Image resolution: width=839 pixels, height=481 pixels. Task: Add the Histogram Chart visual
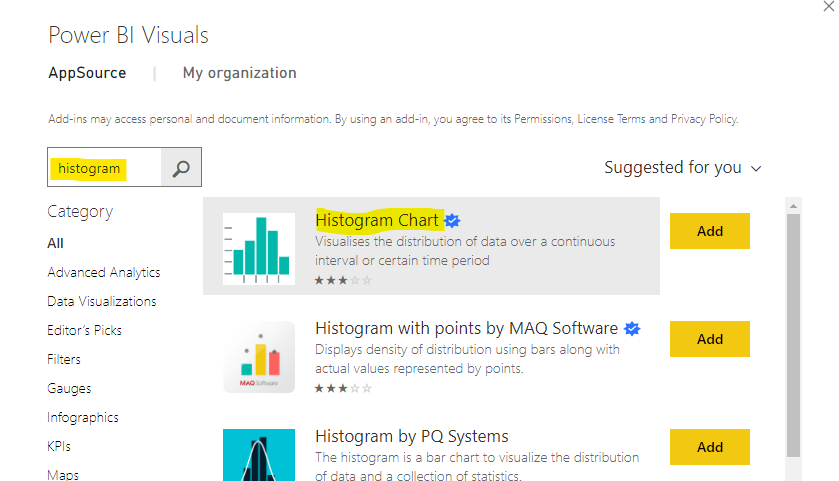[x=709, y=231]
